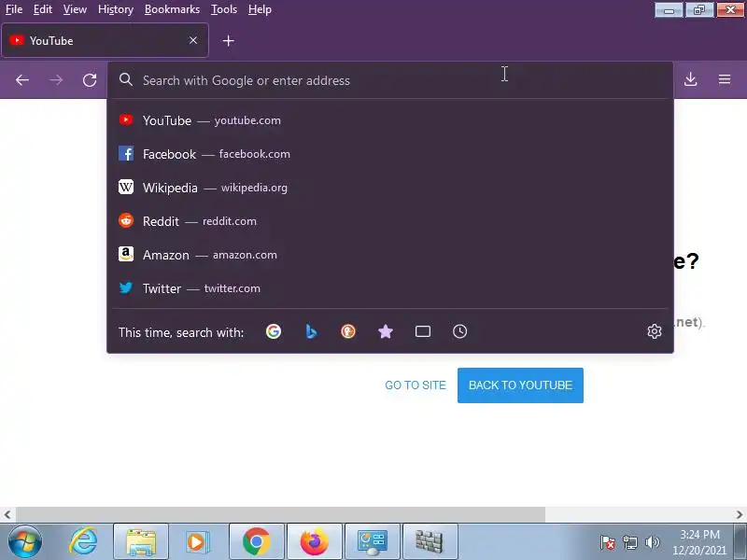The image size is (747, 560).
Task: Reload the current page
Action: [x=90, y=80]
